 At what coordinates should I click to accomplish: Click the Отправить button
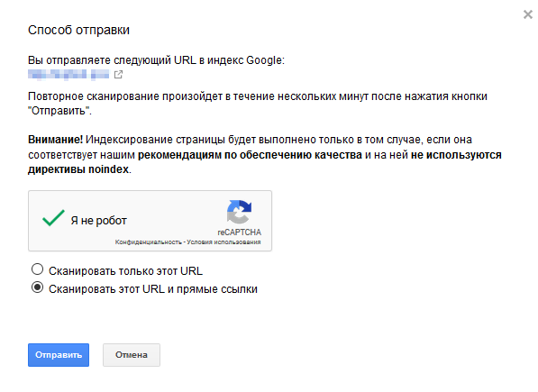(59, 355)
